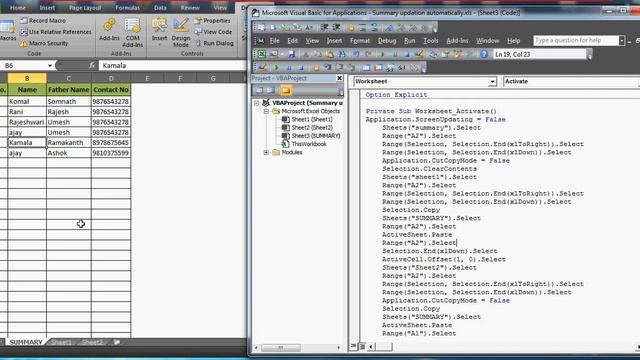Click Indent icon on Edit toolbar
The image size is (640, 360).
tap(324, 28)
